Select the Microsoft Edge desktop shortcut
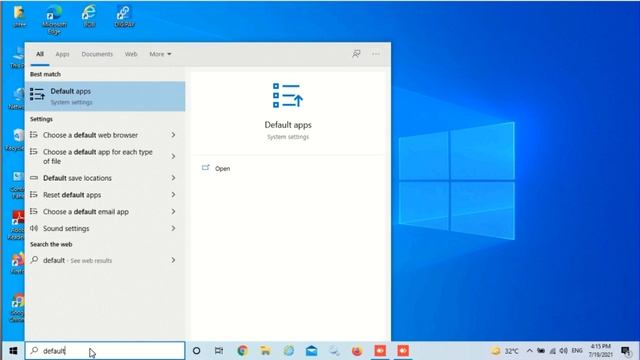640x360 pixels. click(x=54, y=19)
